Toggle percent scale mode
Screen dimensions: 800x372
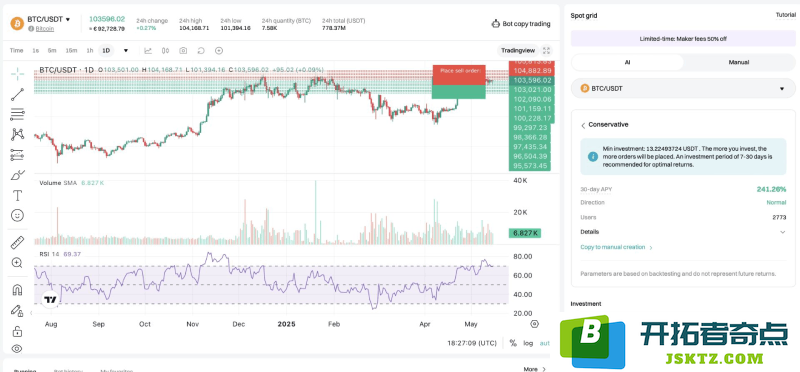tap(513, 343)
